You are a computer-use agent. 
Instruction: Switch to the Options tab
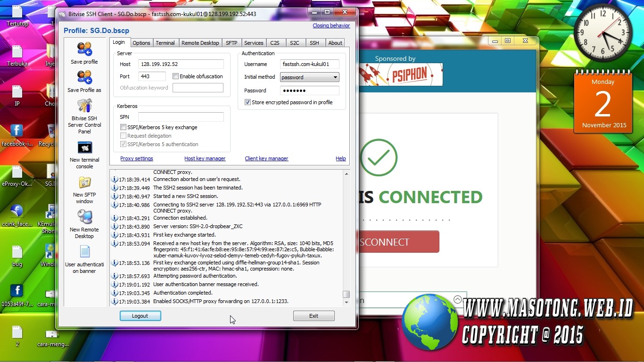coord(141,43)
